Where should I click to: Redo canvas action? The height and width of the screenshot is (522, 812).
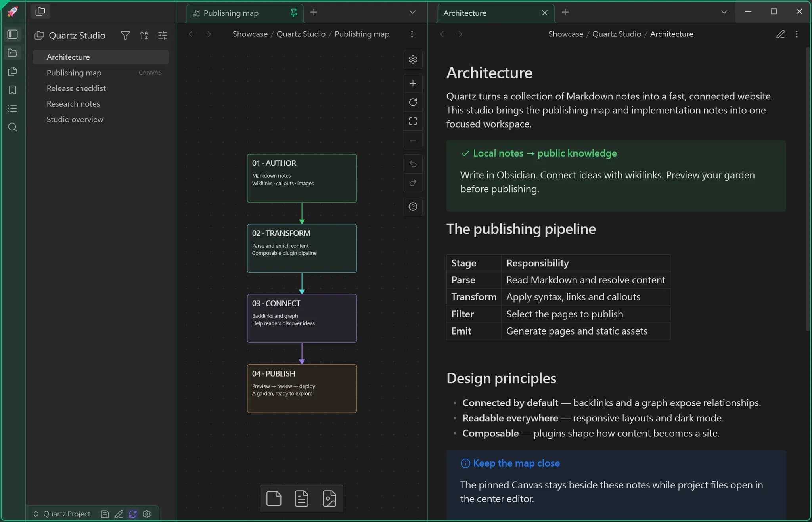click(x=413, y=183)
